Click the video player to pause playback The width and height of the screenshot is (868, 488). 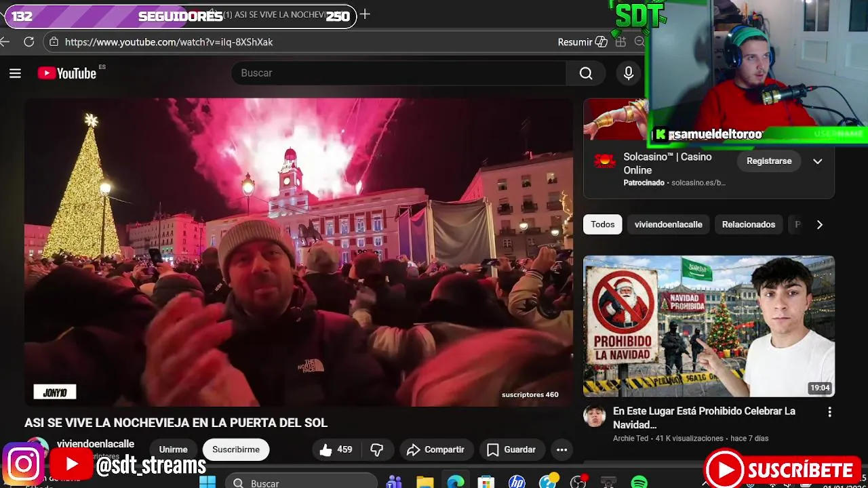298,252
